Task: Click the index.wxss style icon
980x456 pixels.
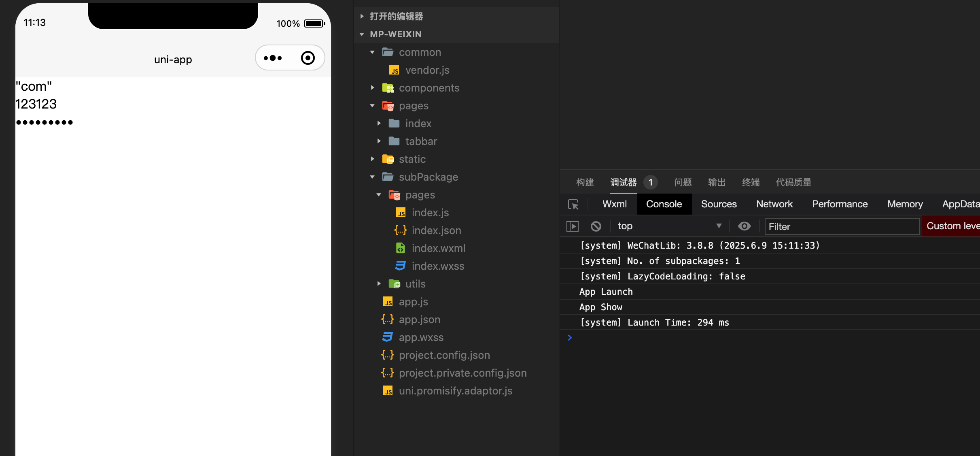Action: tap(401, 266)
